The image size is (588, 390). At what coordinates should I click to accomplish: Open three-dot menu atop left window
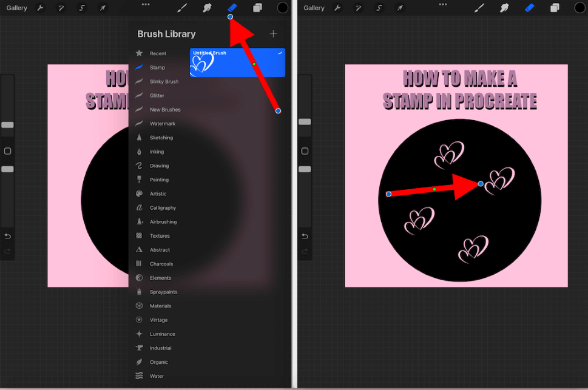pos(146,4)
